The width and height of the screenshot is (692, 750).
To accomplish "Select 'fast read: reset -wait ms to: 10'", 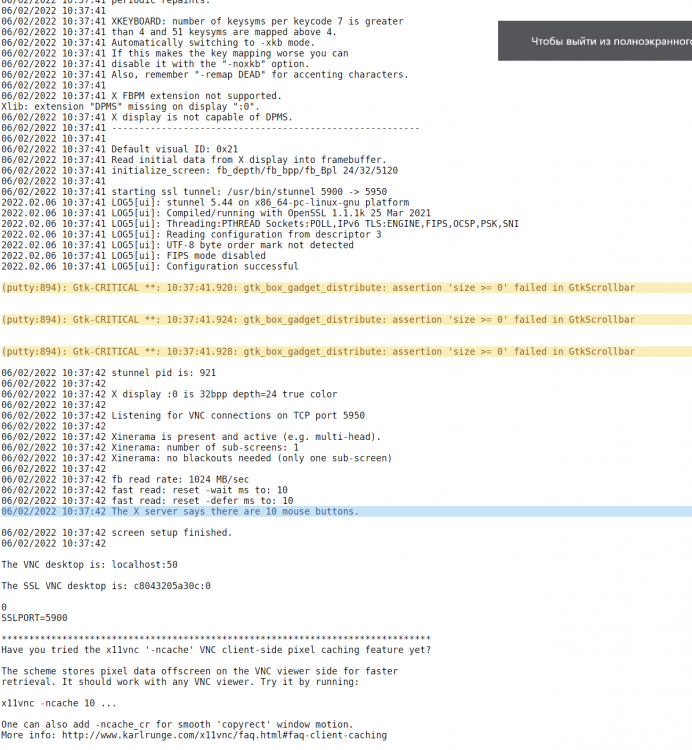I will click(x=144, y=490).
